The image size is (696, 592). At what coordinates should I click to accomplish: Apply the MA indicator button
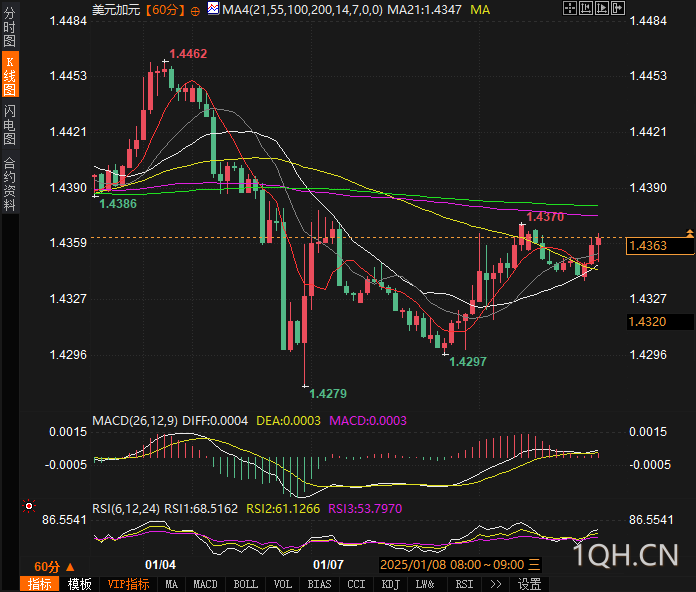pos(172,584)
